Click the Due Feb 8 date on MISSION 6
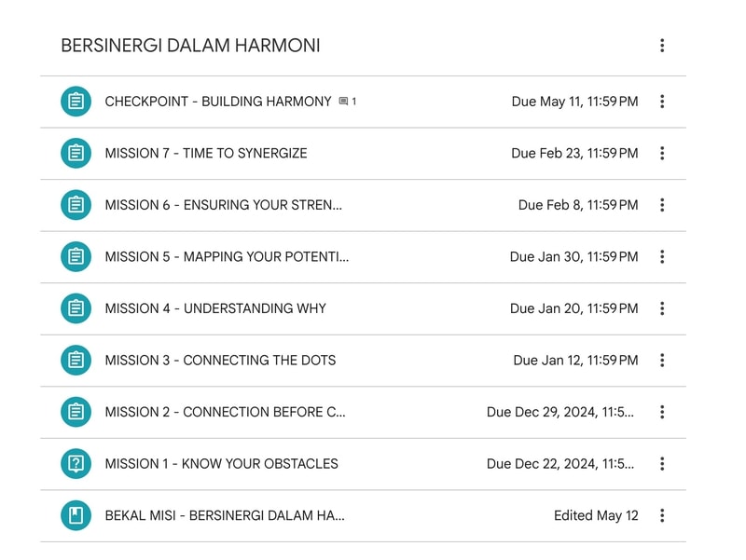Screen dimensions: 746x560 pos(578,205)
